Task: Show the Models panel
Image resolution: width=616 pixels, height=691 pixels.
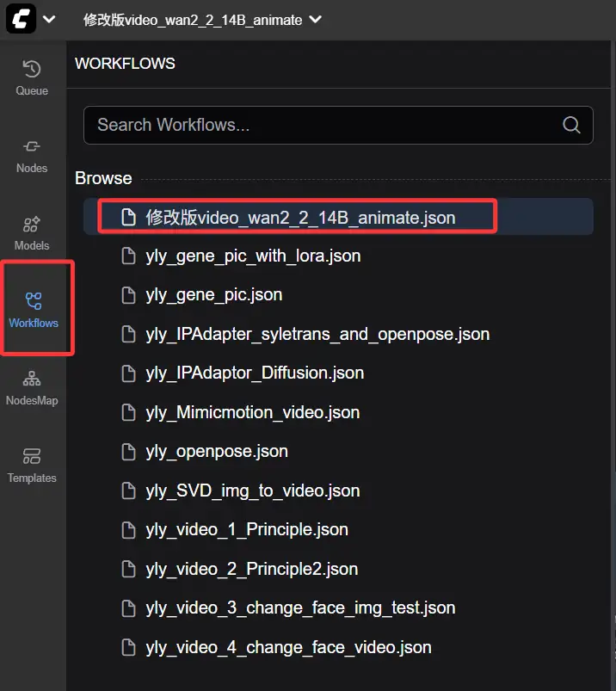Action: [32, 232]
